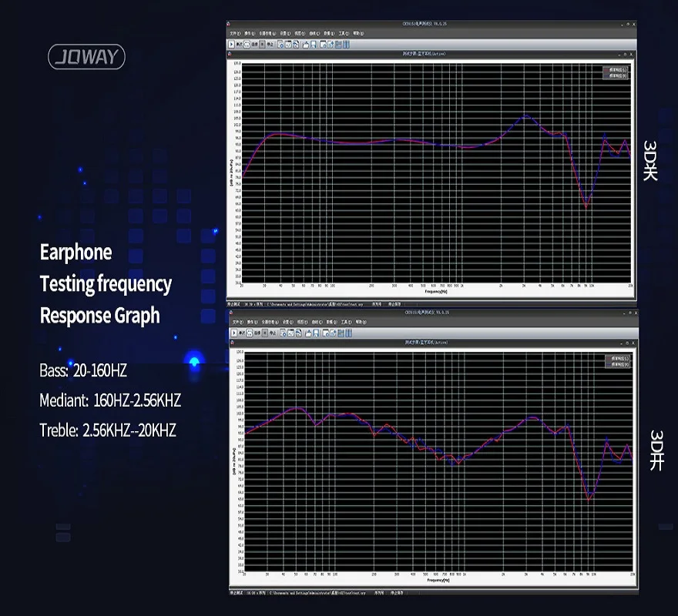
Task: Open the File (文件) menu in upper window
Action: 235,33
